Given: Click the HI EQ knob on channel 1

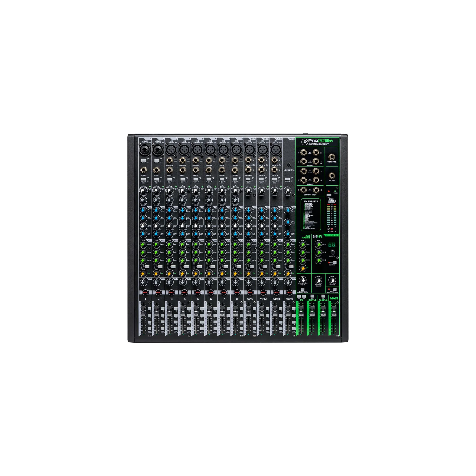Looking at the screenshot, I should 143,211.
